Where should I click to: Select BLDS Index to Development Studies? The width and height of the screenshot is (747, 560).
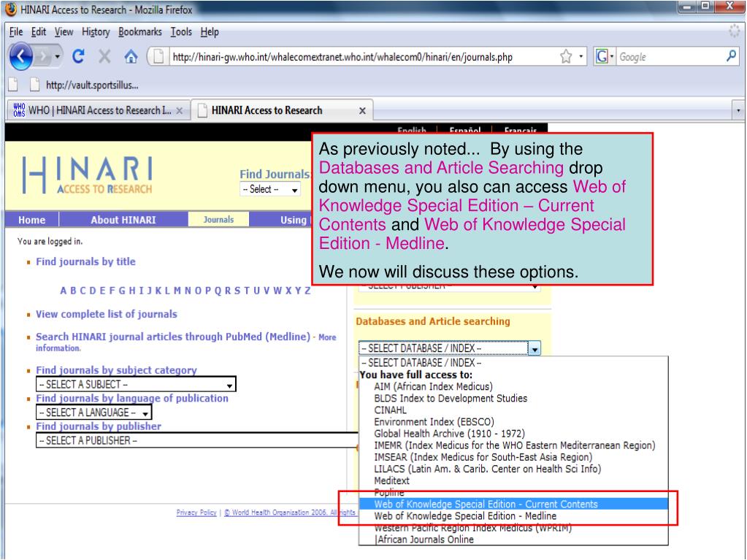[x=451, y=398]
